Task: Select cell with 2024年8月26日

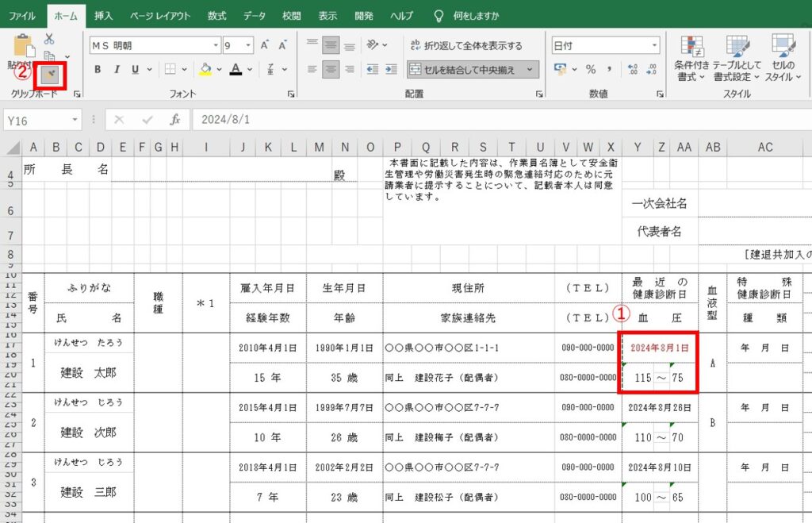Action: 660,408
